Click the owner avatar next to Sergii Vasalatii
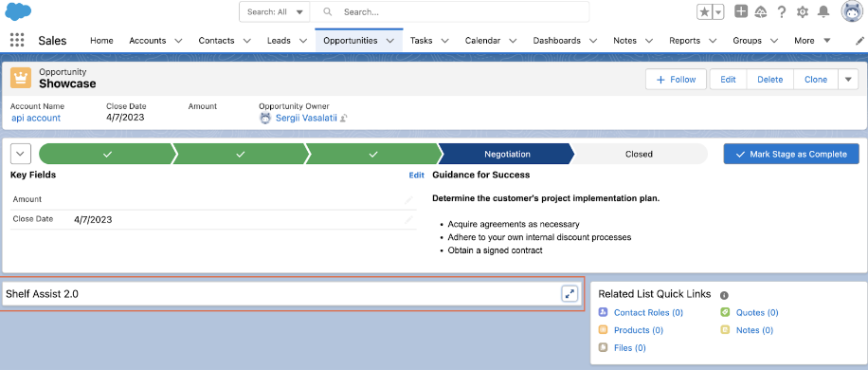This screenshot has height=370, width=868. 265,118
